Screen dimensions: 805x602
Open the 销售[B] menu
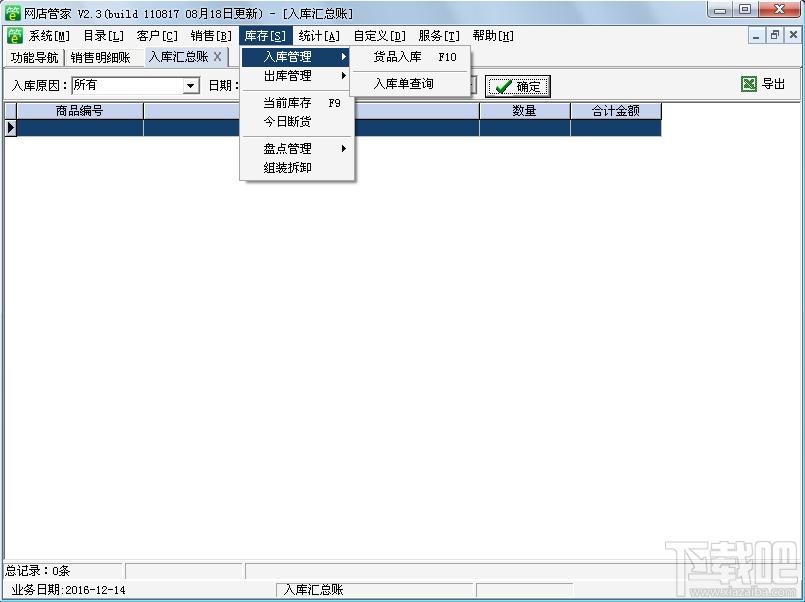click(x=211, y=36)
